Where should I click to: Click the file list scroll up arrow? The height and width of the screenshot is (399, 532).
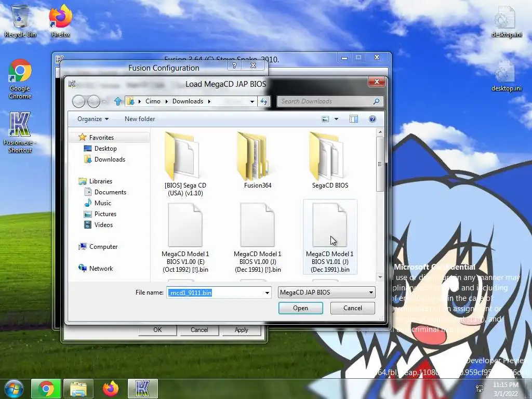coord(380,132)
